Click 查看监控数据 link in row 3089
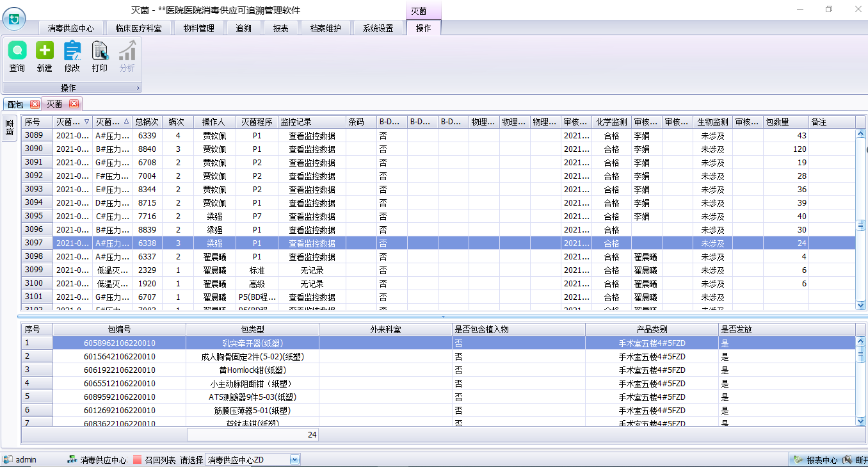This screenshot has width=868, height=467. pyautogui.click(x=312, y=136)
